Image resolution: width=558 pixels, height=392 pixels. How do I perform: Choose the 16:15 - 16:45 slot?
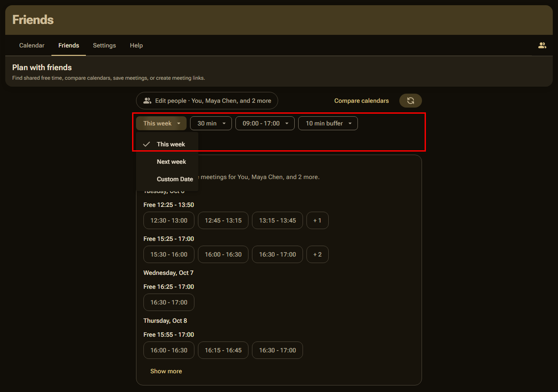(x=223, y=350)
